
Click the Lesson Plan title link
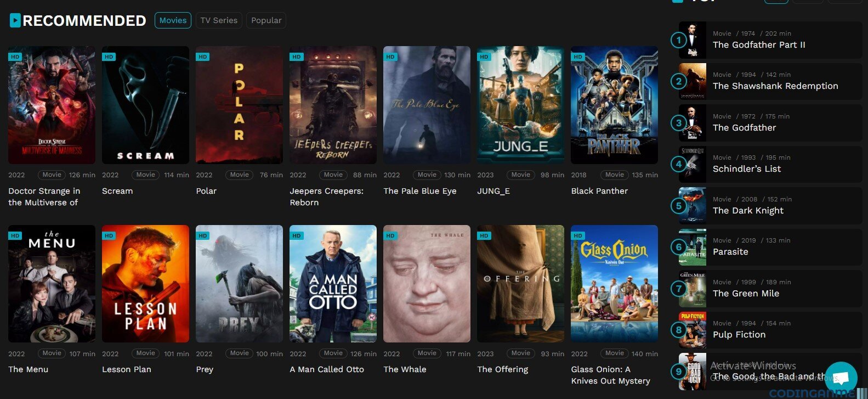point(127,369)
